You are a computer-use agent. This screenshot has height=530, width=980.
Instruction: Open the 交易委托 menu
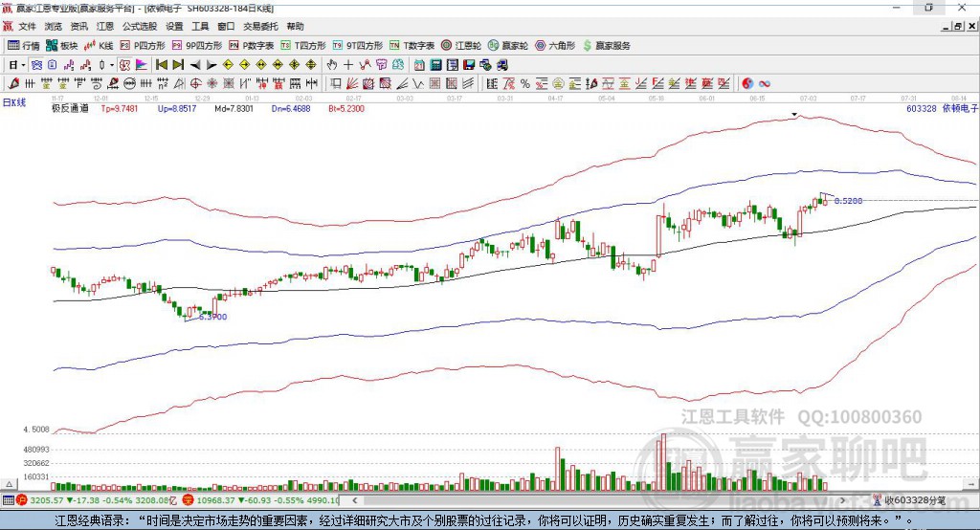click(260, 26)
